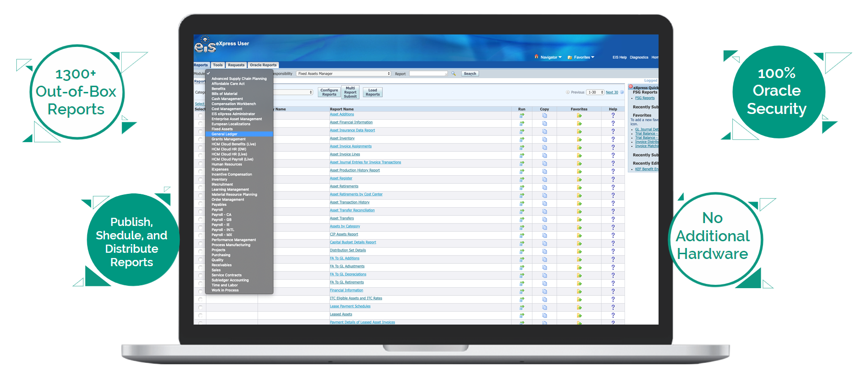The height and width of the screenshot is (371, 868).
Task: Run the CIP Assets Report
Action: (522, 236)
